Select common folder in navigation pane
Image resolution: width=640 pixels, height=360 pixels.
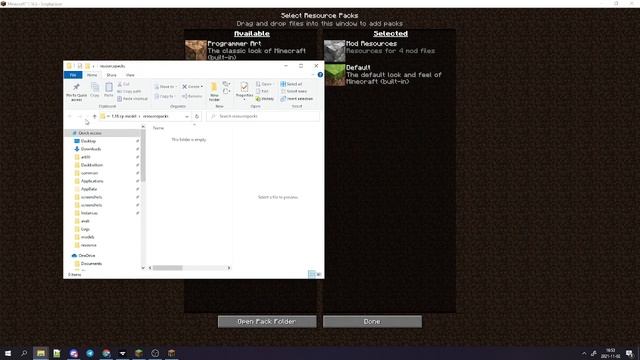[89, 173]
